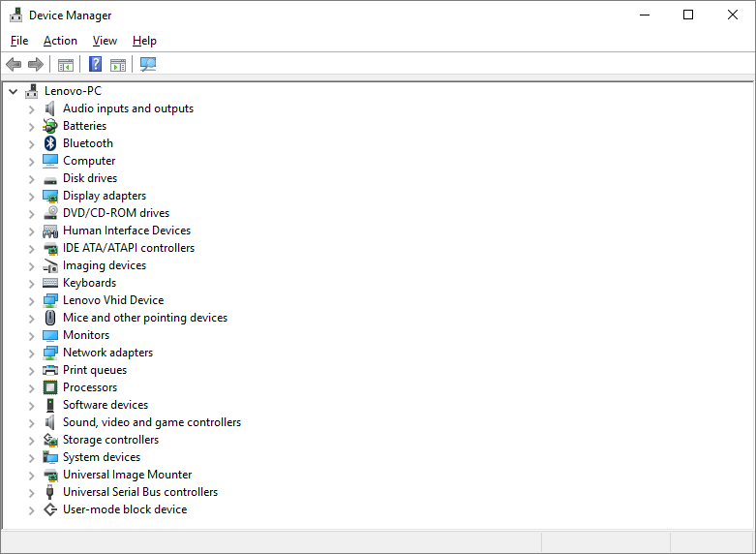Select the Storage controllers label
Screen dimensions: 756x554
[x=111, y=440]
